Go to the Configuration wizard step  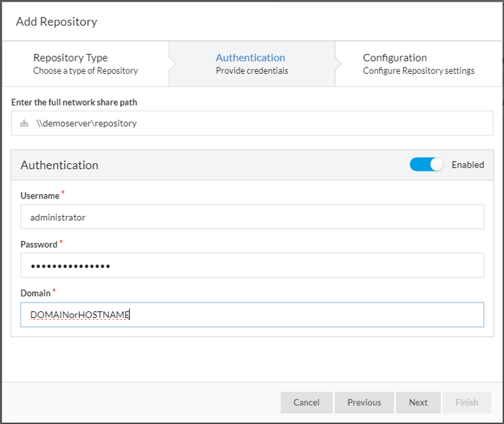pyautogui.click(x=418, y=64)
